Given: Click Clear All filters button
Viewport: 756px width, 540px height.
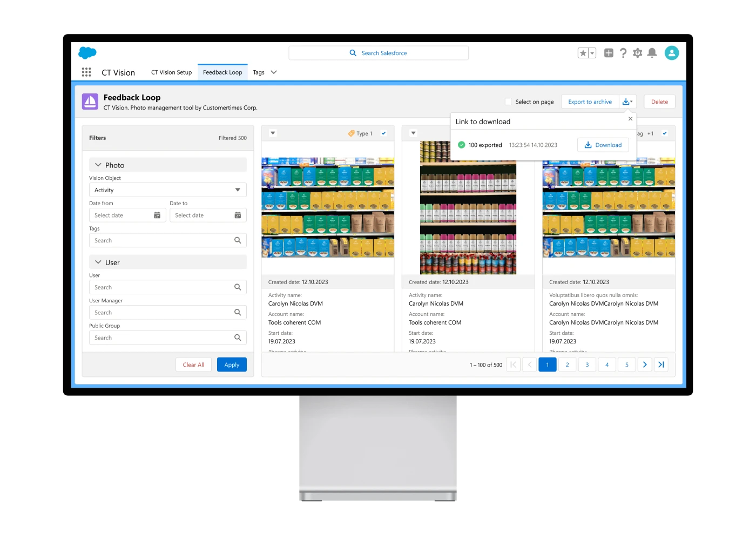Looking at the screenshot, I should [x=193, y=364].
